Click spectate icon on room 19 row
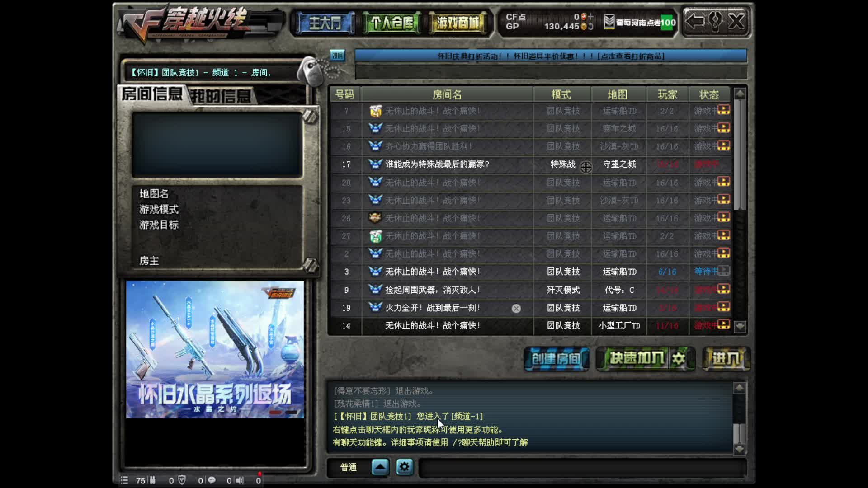This screenshot has height=488, width=868. click(516, 308)
